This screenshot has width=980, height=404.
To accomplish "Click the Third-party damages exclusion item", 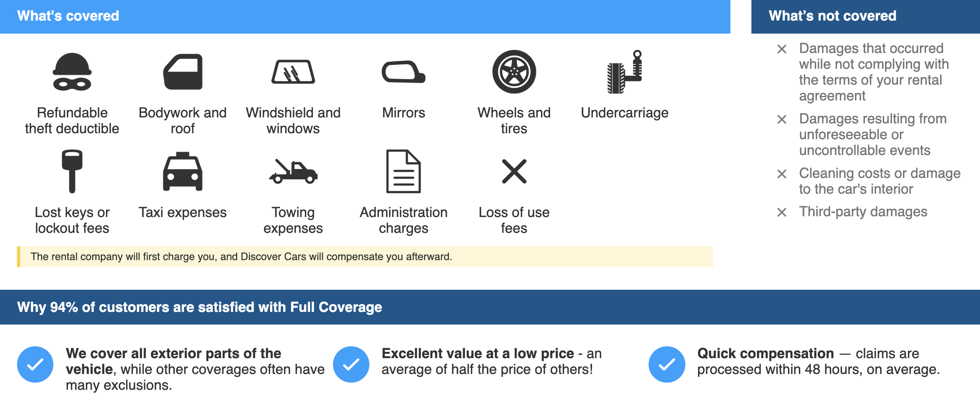I will click(x=863, y=212).
